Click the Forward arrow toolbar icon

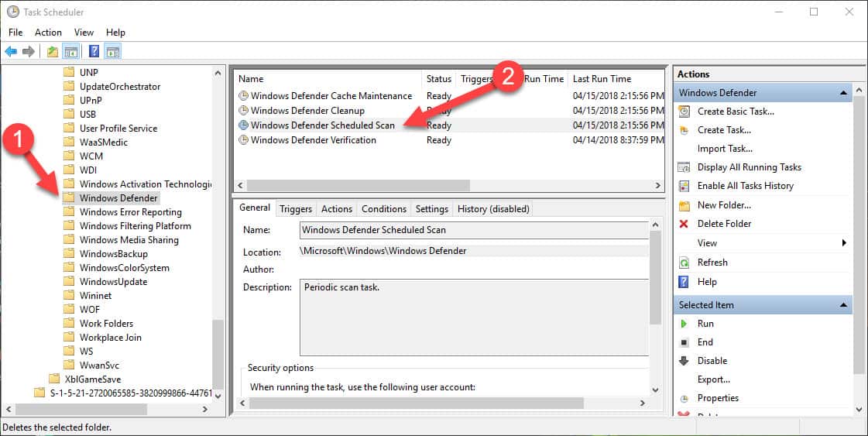[28, 52]
